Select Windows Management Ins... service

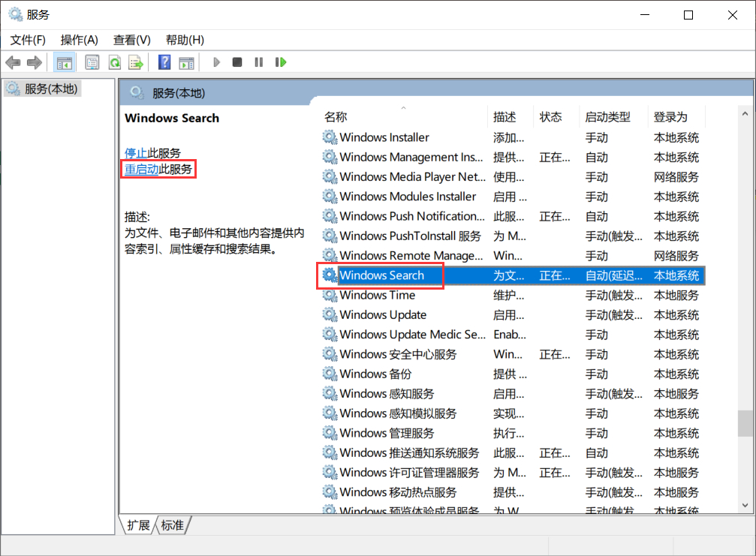click(x=411, y=157)
